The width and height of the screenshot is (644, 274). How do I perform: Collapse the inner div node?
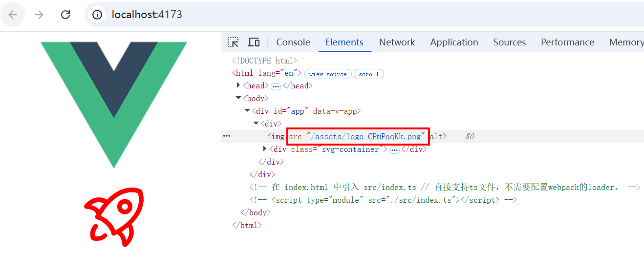tap(256, 124)
